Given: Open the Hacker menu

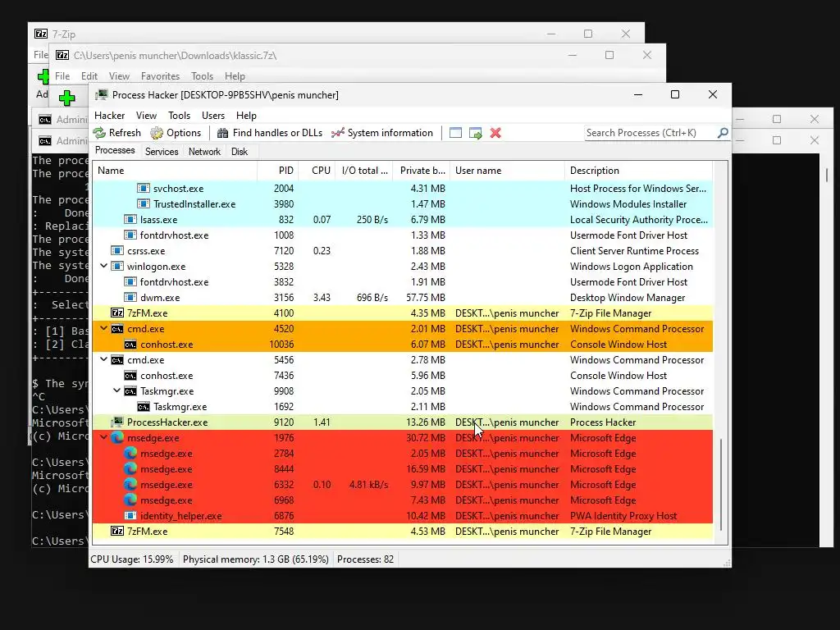Looking at the screenshot, I should (109, 116).
